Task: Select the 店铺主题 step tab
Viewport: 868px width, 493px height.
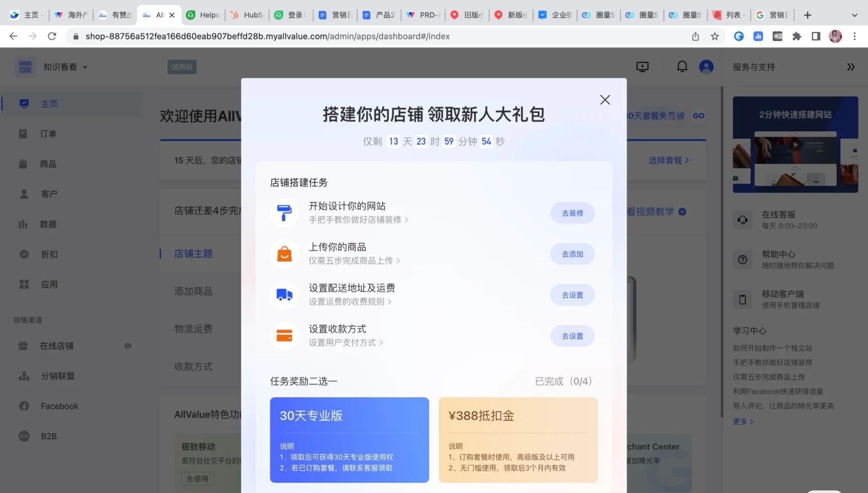Action: click(193, 254)
